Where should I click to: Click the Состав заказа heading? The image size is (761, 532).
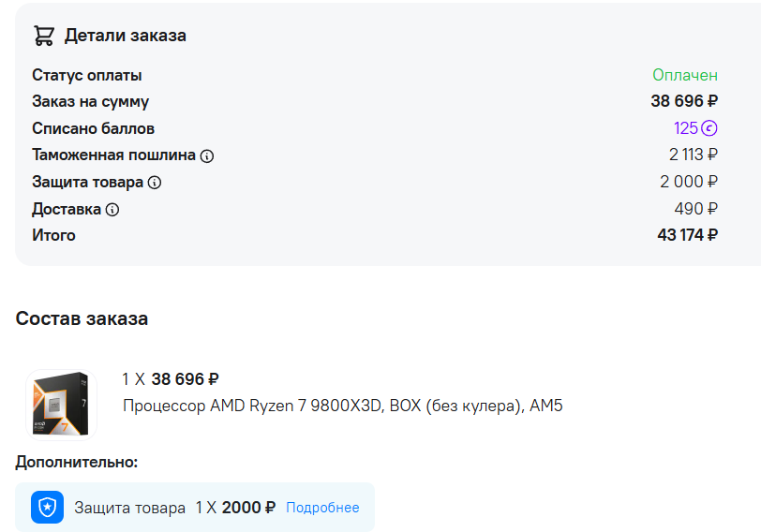(x=82, y=318)
